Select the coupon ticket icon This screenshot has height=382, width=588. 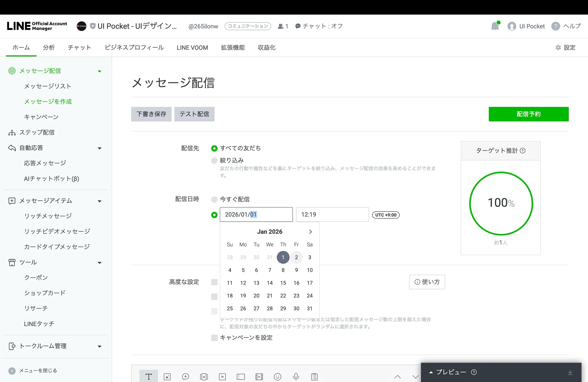point(241,377)
